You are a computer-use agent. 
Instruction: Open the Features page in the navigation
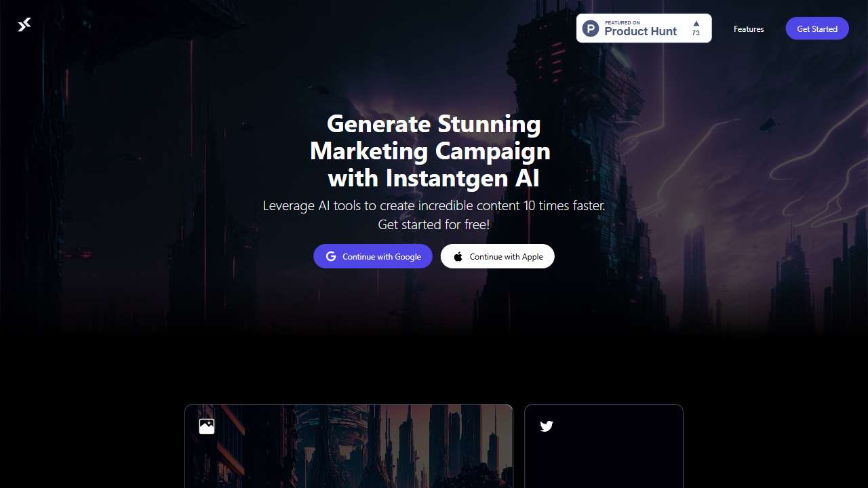point(749,28)
